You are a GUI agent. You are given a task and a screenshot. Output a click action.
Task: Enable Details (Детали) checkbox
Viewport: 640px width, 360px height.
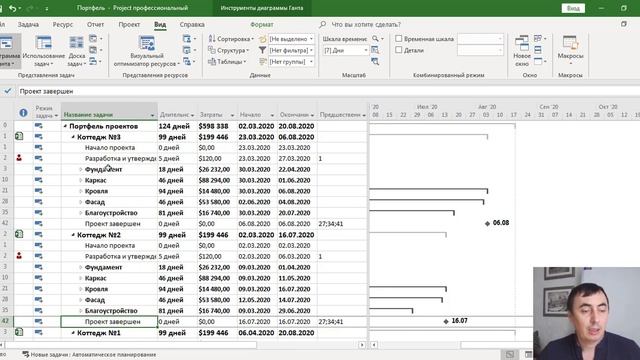point(399,50)
